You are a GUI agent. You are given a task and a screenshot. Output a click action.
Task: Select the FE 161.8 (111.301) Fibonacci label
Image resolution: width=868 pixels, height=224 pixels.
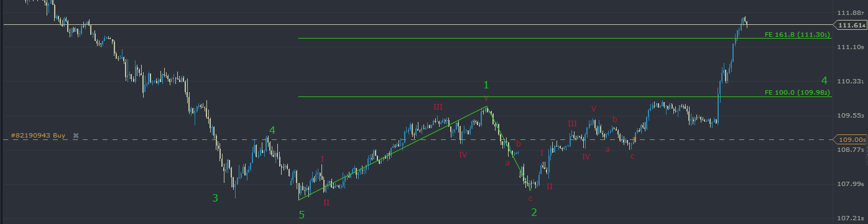coord(798,35)
